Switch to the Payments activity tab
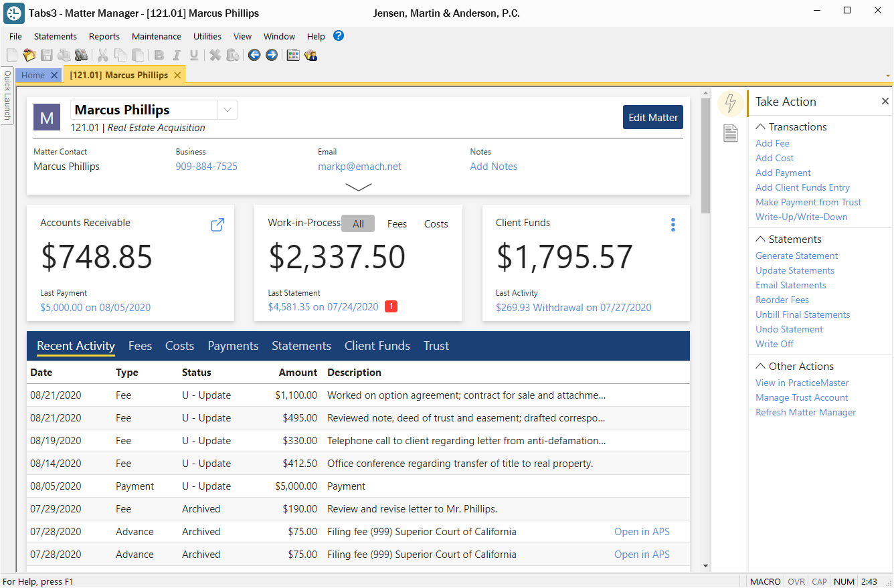 click(x=233, y=346)
